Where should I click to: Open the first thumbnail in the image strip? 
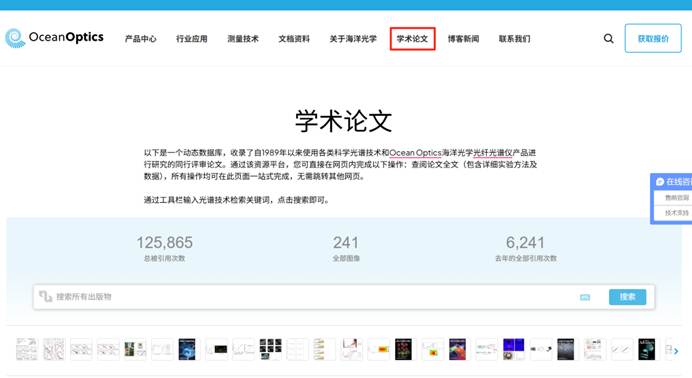(26, 349)
